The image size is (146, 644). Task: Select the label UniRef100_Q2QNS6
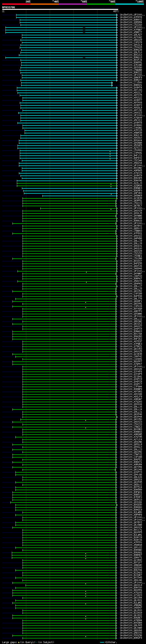tap(131, 186)
